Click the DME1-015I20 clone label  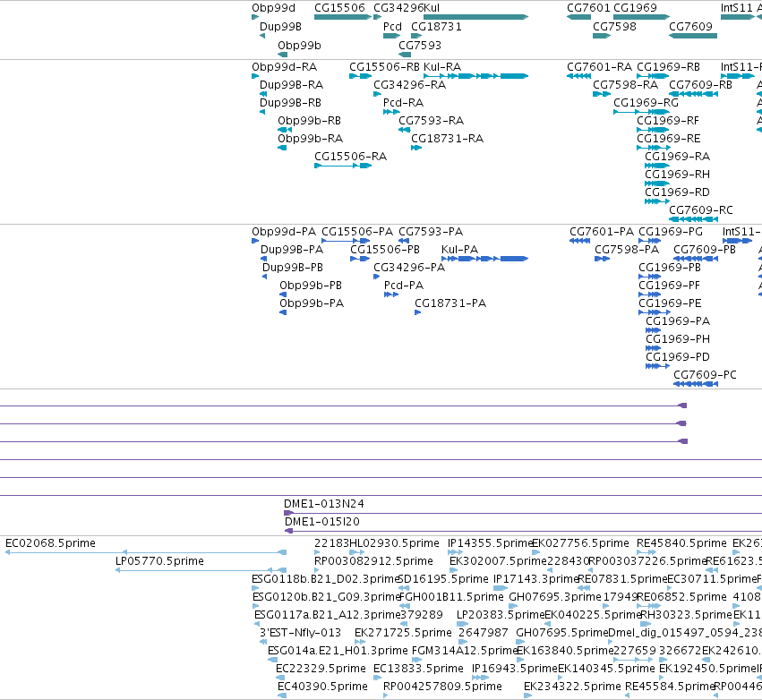point(322,522)
